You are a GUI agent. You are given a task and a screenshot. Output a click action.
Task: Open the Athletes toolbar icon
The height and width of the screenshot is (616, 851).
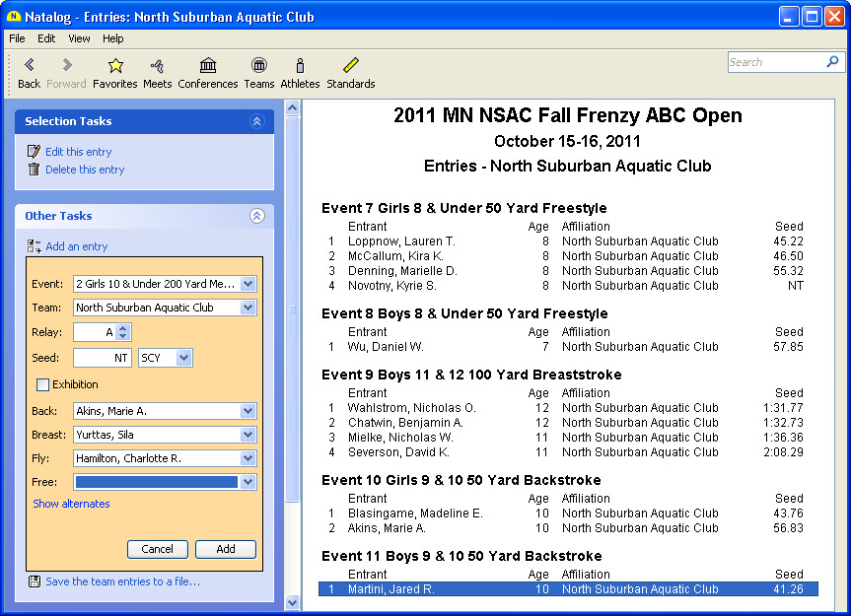coord(300,66)
